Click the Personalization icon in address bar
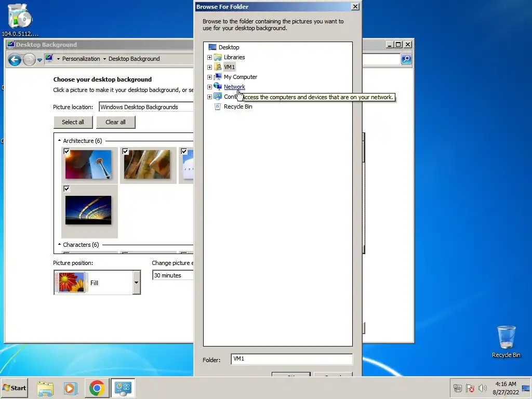 pyautogui.click(x=49, y=58)
